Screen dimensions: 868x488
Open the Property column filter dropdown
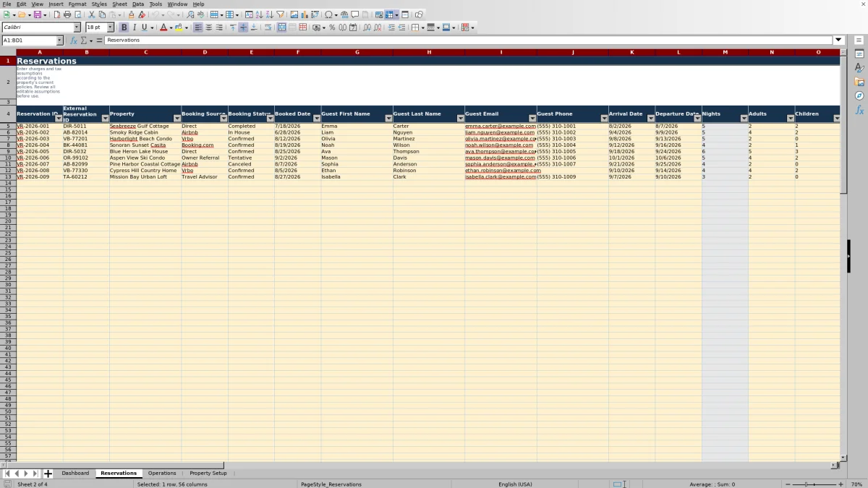(x=176, y=118)
